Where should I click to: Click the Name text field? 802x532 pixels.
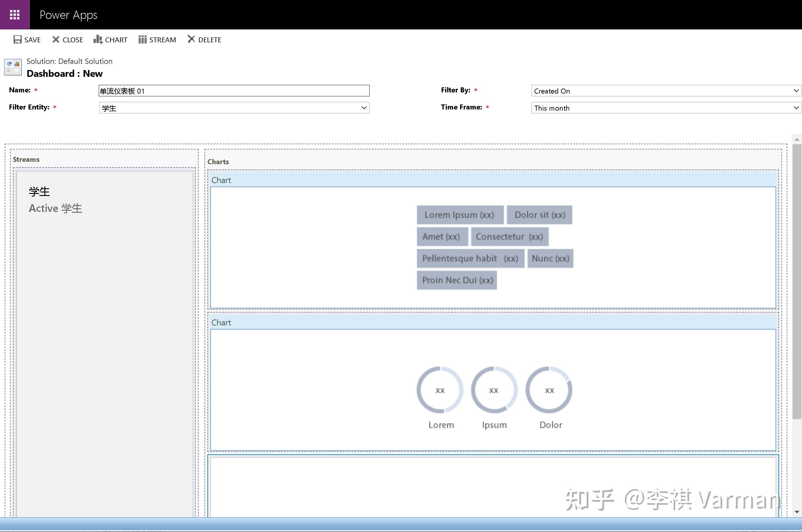point(234,91)
